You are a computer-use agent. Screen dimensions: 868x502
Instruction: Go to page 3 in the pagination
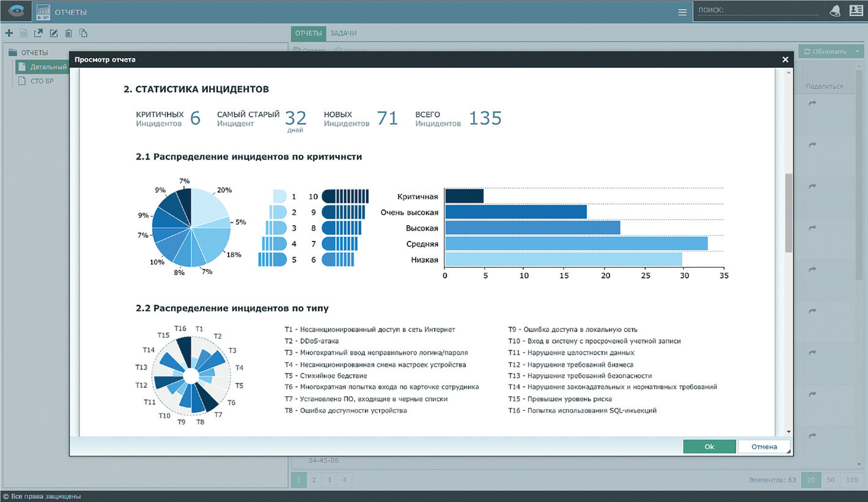[x=329, y=480]
